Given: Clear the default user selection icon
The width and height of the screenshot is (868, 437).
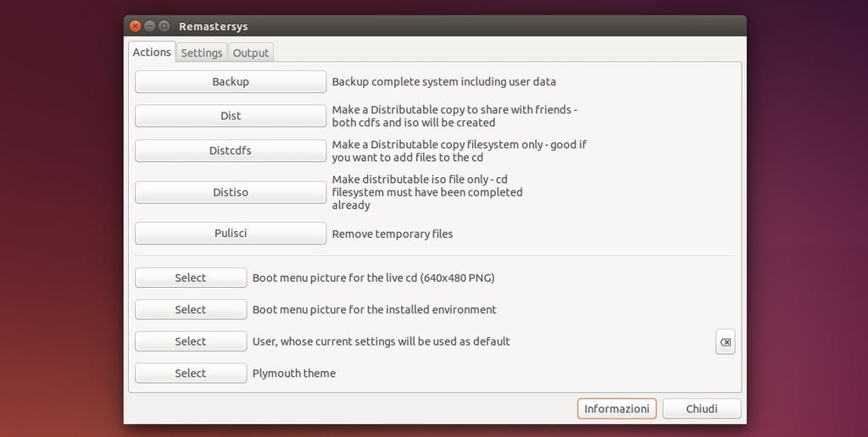Looking at the screenshot, I should point(725,342).
